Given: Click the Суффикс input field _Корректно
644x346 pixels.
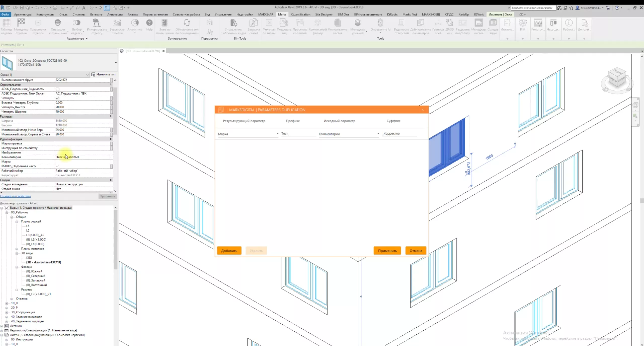Looking at the screenshot, I should 399,134.
